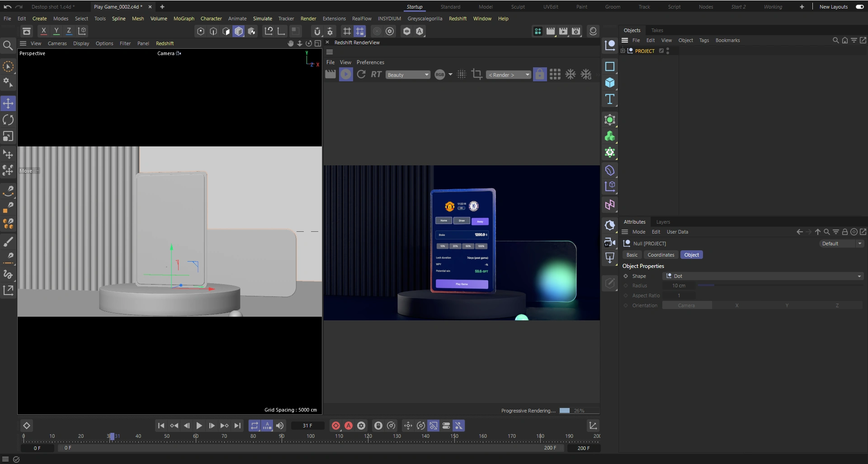The height and width of the screenshot is (464, 868).
Task: Select the Move tool in left toolbar
Action: 8,103
